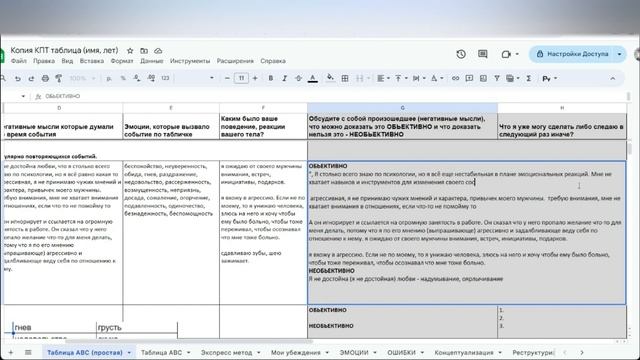Toggle italic formatting
This screenshot has height=360, width=640.
284,78
